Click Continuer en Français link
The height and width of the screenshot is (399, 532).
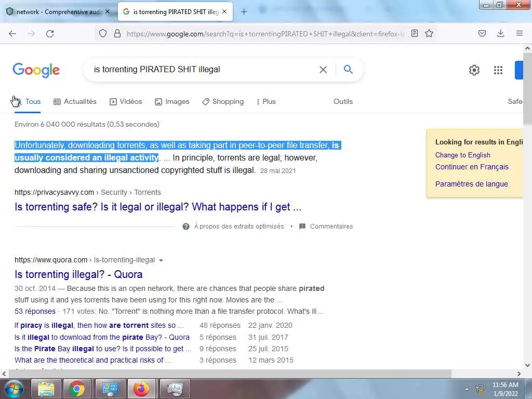click(472, 167)
